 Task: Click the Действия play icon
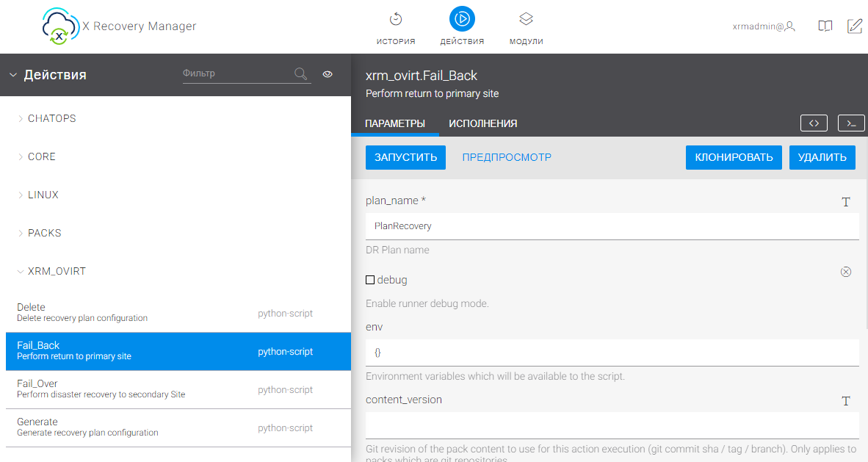click(462, 19)
